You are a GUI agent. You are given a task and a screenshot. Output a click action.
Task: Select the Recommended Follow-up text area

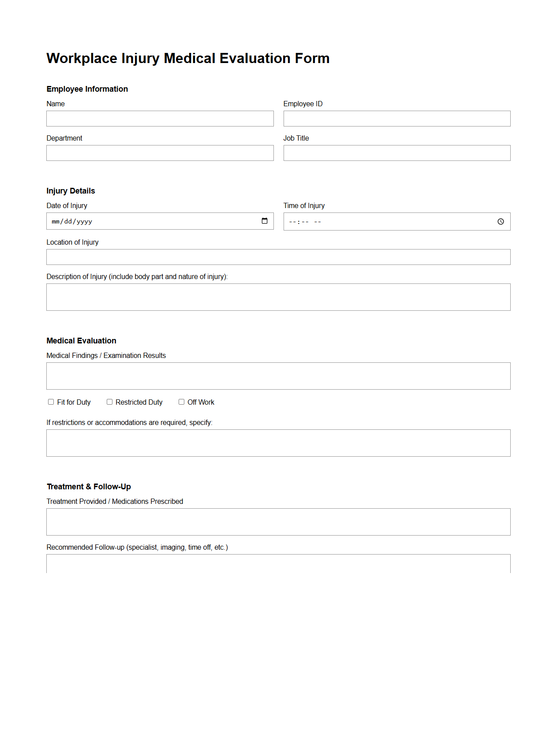tap(278, 566)
